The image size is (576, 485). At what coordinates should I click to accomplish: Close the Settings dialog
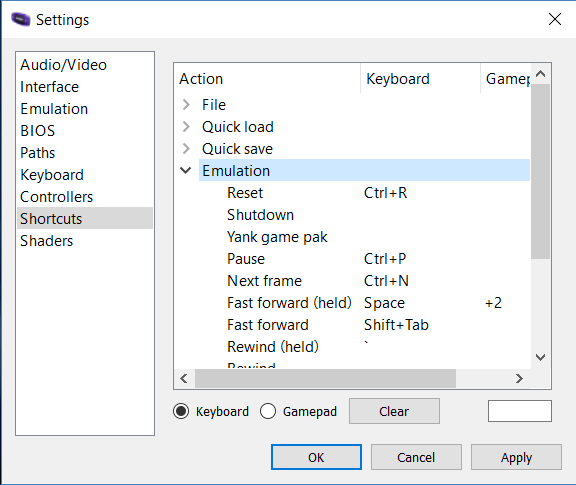pos(555,19)
